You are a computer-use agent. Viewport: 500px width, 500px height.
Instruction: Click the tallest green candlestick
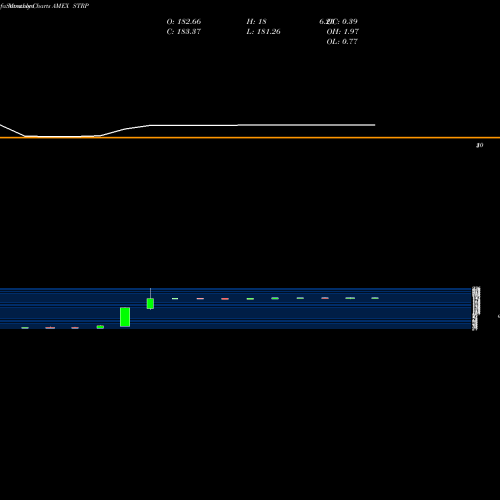tap(125, 317)
